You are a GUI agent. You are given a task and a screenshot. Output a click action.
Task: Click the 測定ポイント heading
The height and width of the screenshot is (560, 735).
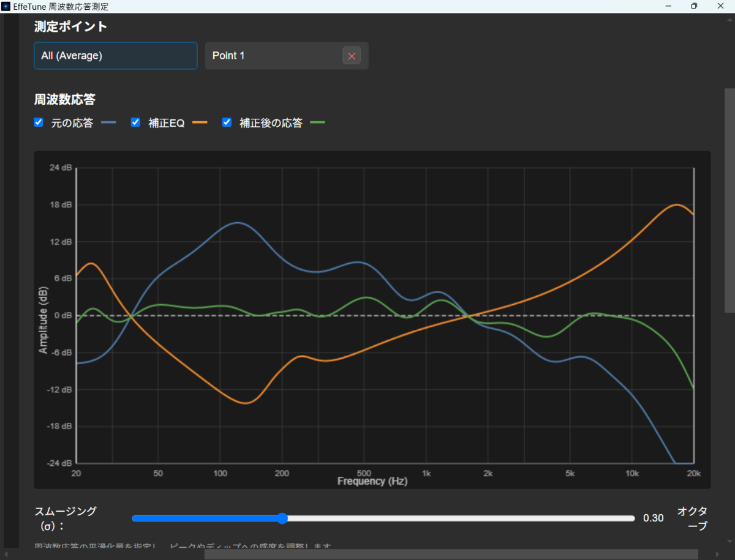(x=70, y=26)
